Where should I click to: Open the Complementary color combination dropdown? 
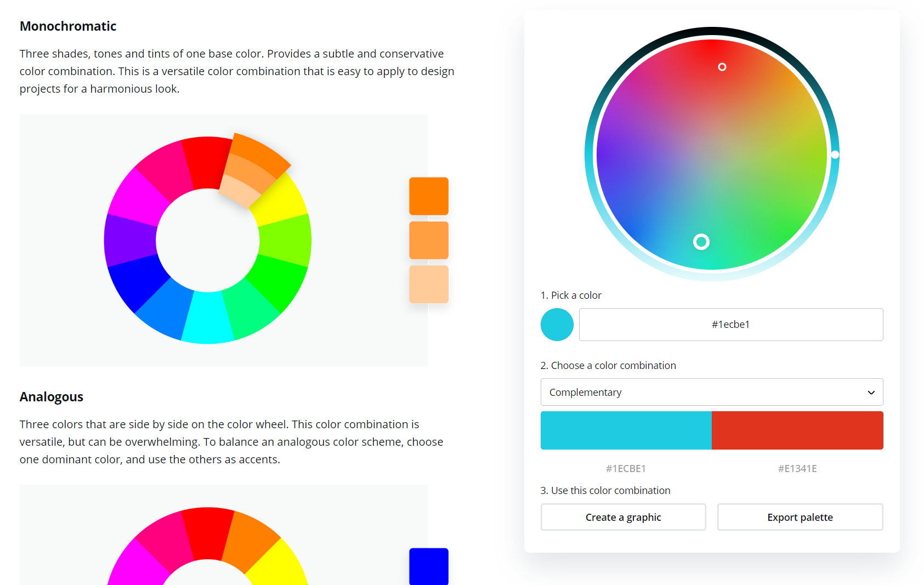712,392
